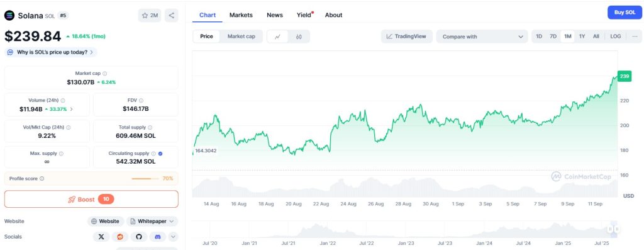The width and height of the screenshot is (644, 250).
Task: Open info tooltip next to Max. supply
Action: point(61,154)
